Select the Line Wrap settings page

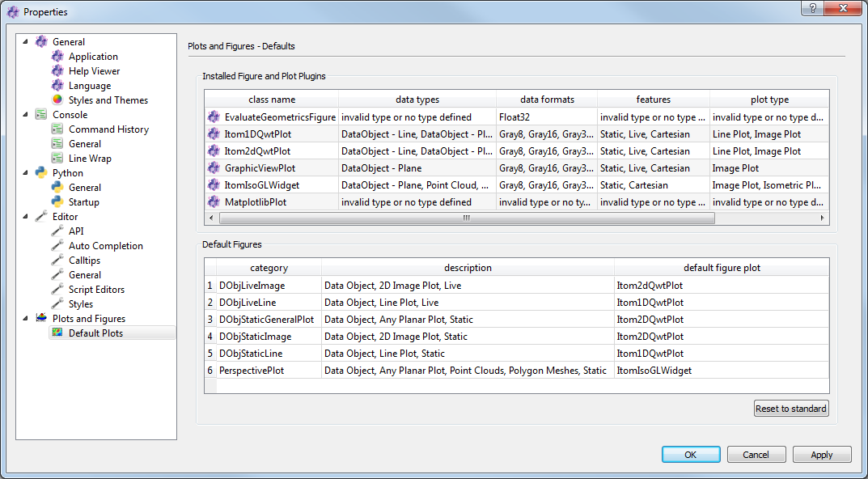tap(90, 159)
